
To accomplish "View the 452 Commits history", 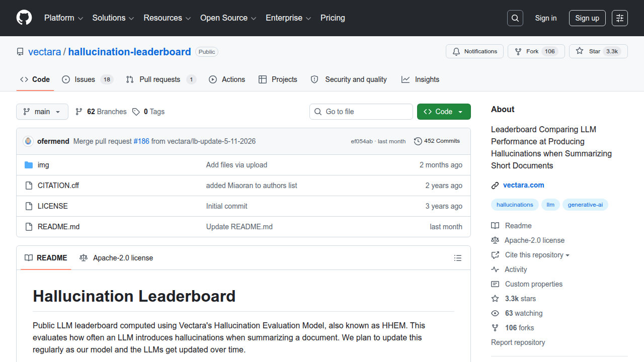I will click(437, 141).
